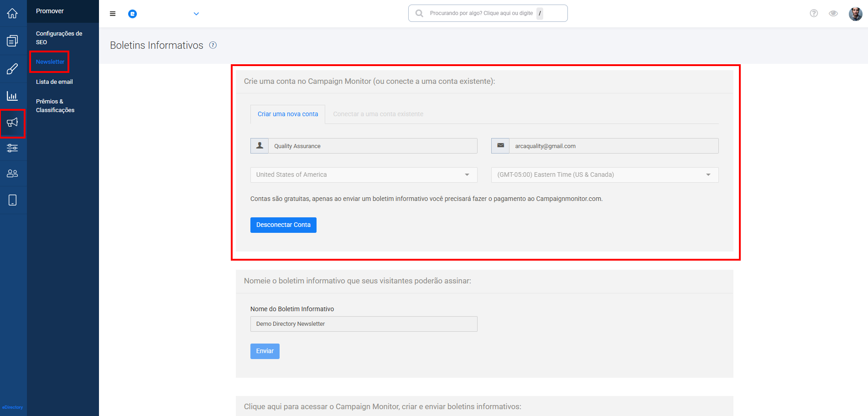
Task: Click the arcaquality@gmail.com email field
Action: point(613,146)
